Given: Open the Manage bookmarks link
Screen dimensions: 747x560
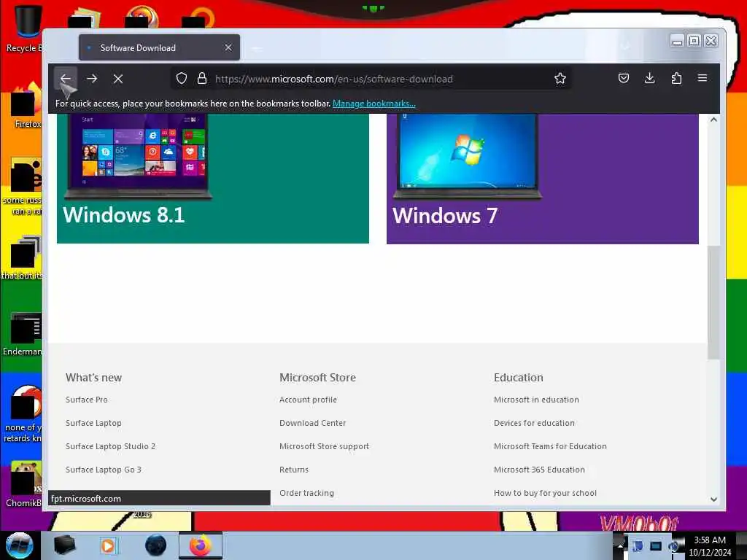Looking at the screenshot, I should 374,104.
